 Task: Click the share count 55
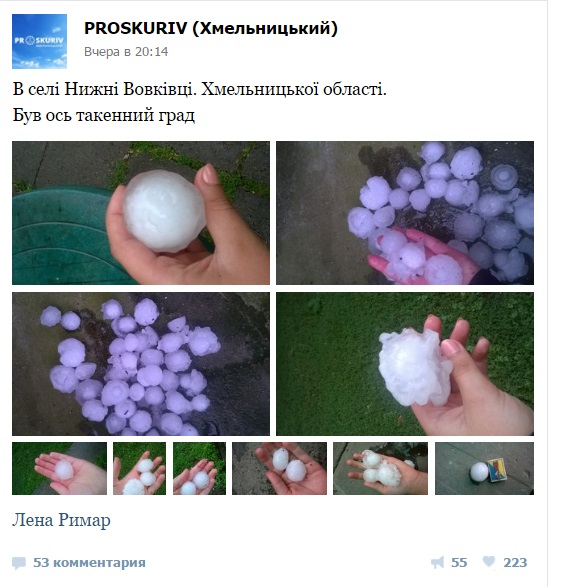459,562
